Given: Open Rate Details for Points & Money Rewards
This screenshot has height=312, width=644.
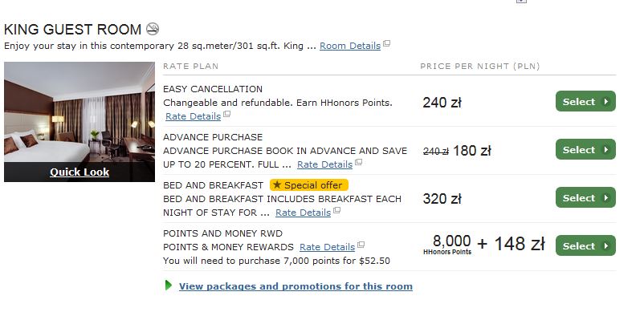Looking at the screenshot, I should [328, 247].
